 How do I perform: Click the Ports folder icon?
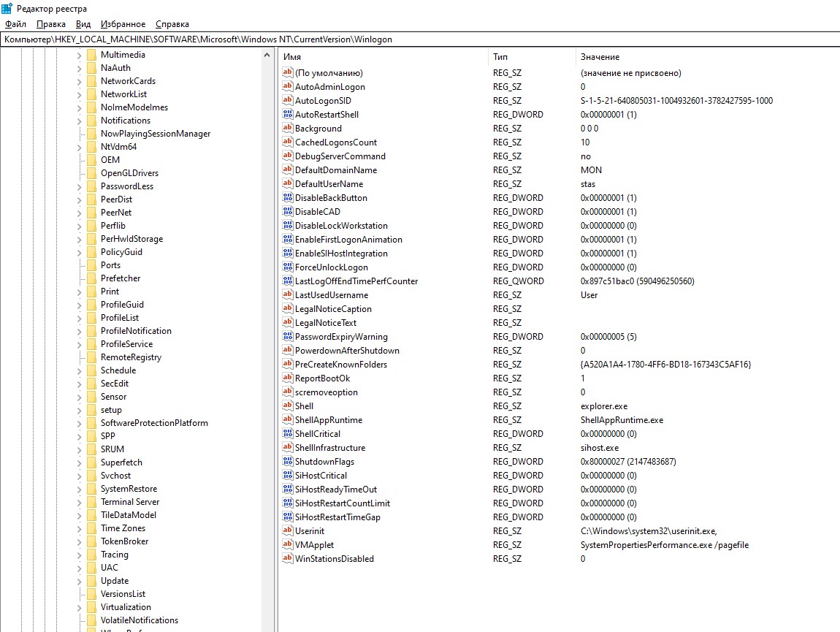[91, 265]
